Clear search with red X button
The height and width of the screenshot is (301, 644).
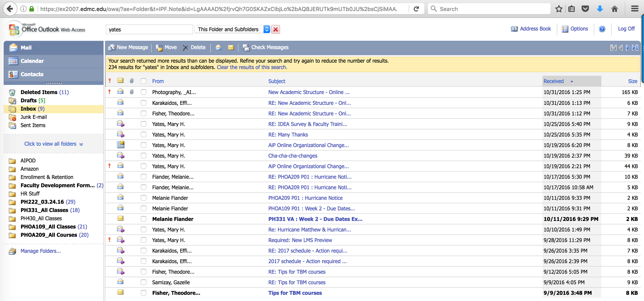(276, 29)
